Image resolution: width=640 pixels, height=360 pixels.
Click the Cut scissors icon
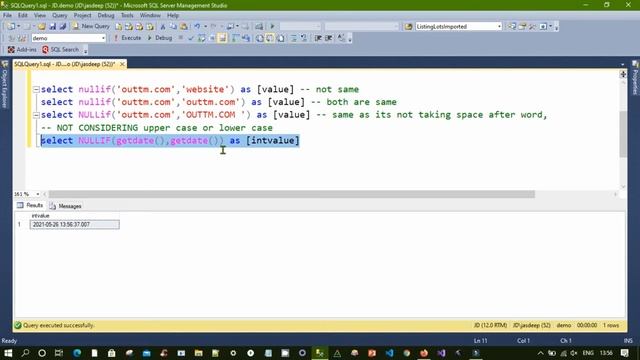[x=162, y=27]
